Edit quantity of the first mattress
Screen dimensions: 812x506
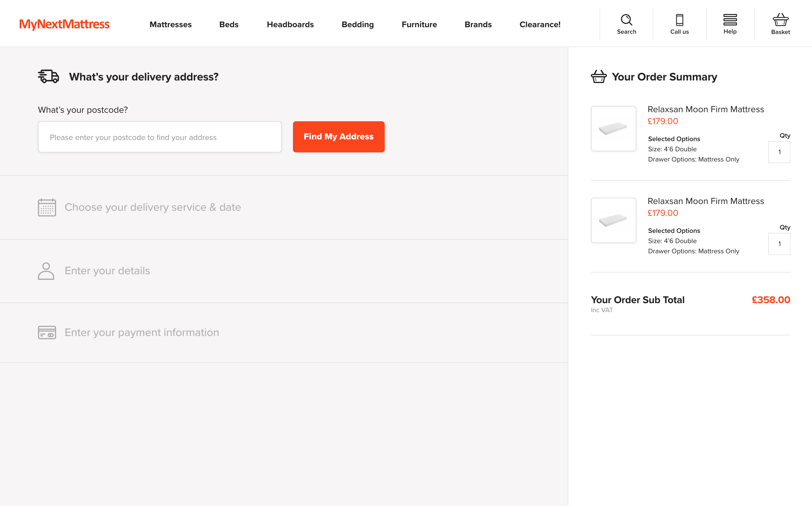[779, 152]
